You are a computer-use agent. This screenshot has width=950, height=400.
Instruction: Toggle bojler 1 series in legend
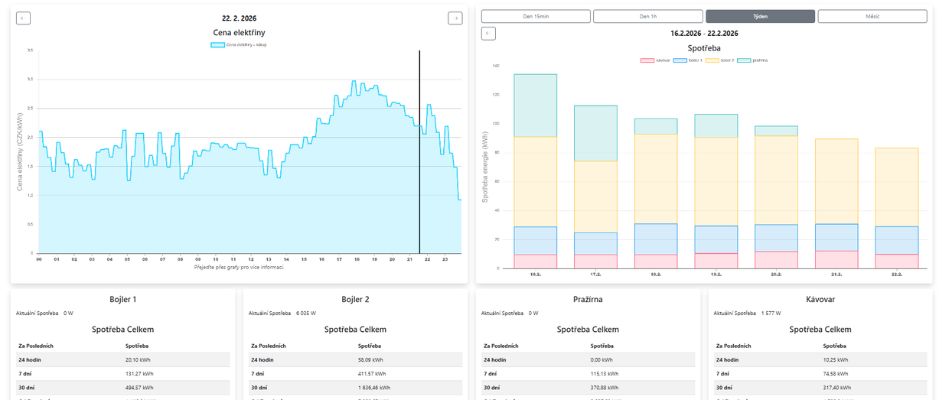(x=688, y=61)
